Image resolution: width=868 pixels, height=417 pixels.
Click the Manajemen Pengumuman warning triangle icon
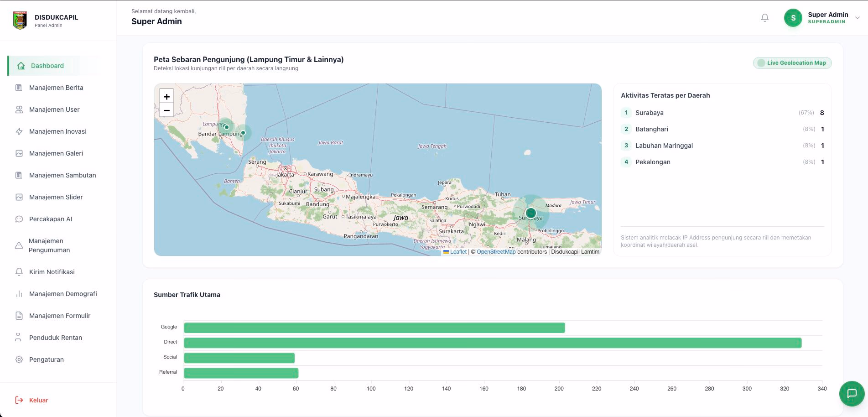(x=19, y=245)
